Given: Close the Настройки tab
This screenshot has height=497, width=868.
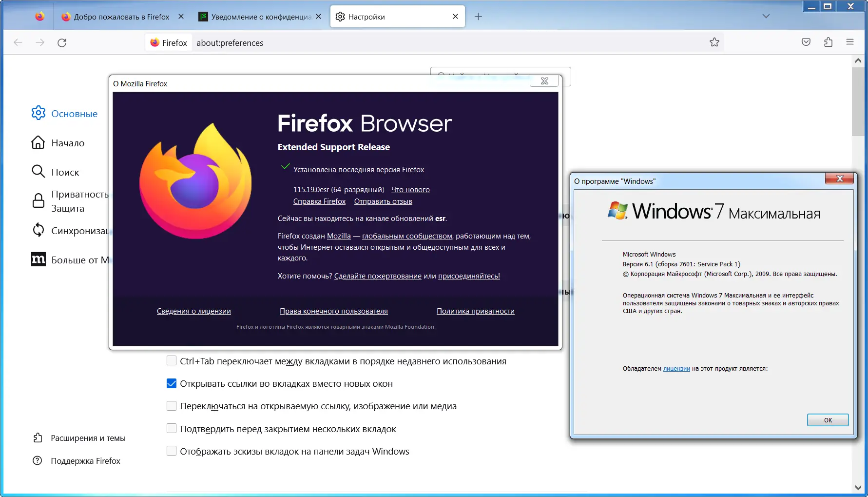Looking at the screenshot, I should [455, 17].
